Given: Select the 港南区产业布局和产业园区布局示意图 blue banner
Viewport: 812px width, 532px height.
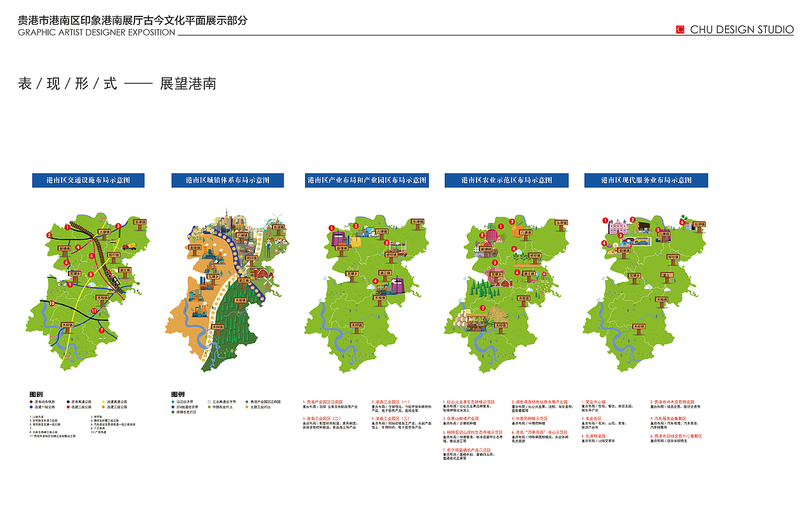Looking at the screenshot, I should pyautogui.click(x=367, y=180).
